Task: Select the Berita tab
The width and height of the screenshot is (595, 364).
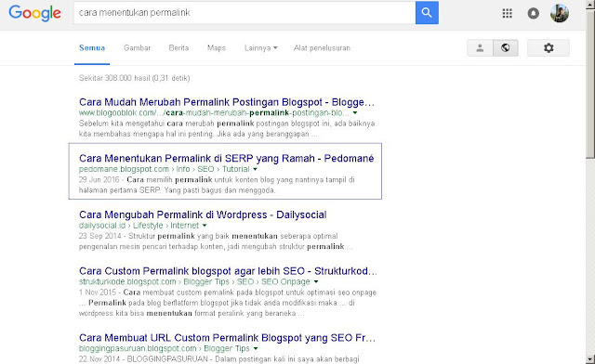Action: pyautogui.click(x=178, y=47)
